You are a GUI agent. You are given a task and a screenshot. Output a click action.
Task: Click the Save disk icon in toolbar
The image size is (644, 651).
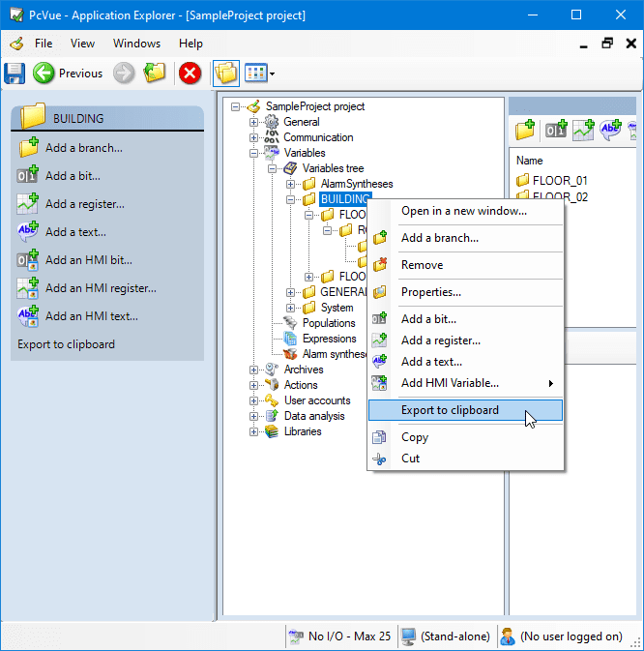click(x=15, y=73)
